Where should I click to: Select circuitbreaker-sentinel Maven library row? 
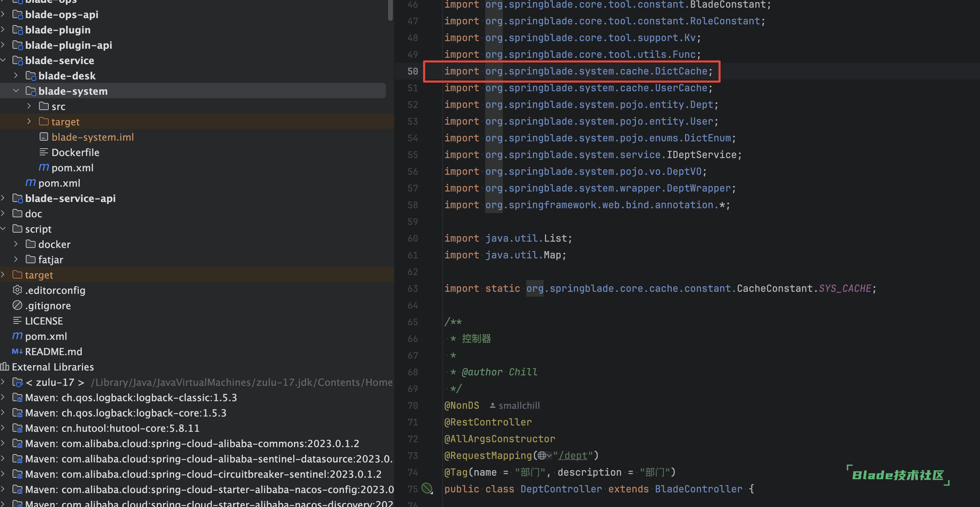click(197, 474)
